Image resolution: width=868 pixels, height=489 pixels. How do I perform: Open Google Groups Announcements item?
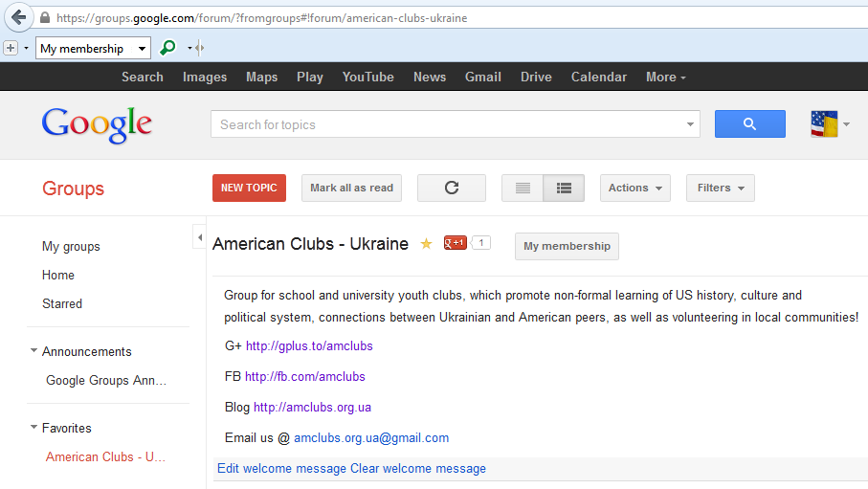(106, 381)
